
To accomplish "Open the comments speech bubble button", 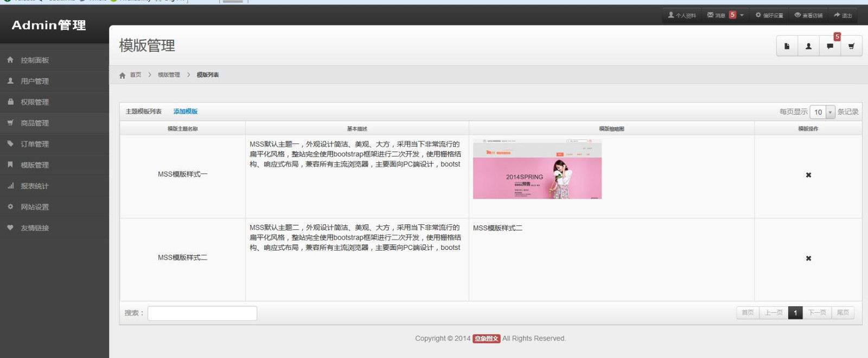I will (x=830, y=46).
